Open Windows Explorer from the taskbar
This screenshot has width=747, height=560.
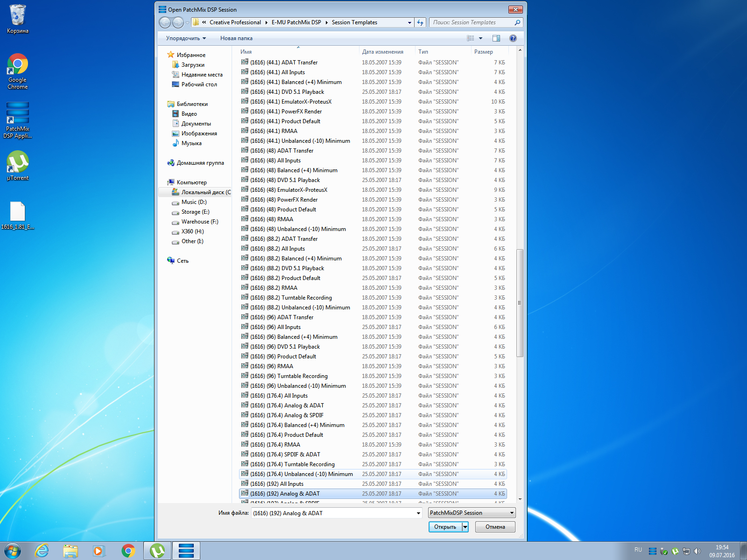[x=70, y=551]
